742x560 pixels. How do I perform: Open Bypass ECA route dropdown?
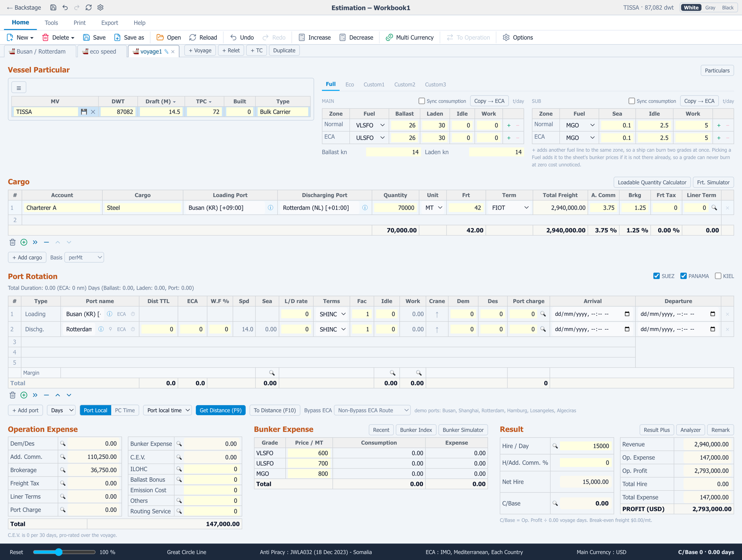[x=372, y=410]
